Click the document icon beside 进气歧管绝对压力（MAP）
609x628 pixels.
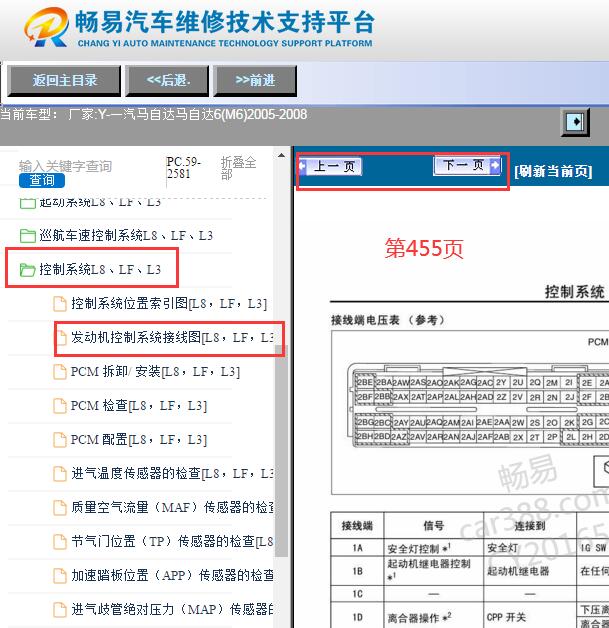60,610
